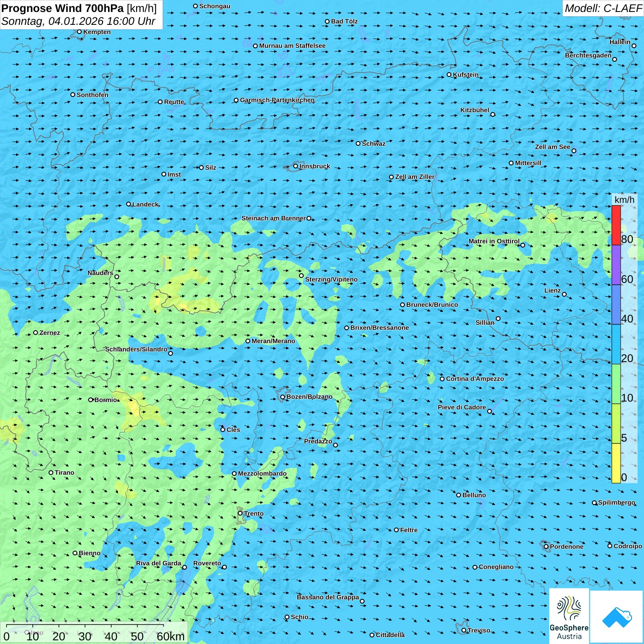Click the '60km' scale bar label
This screenshot has height=644, width=644.
tap(171, 636)
